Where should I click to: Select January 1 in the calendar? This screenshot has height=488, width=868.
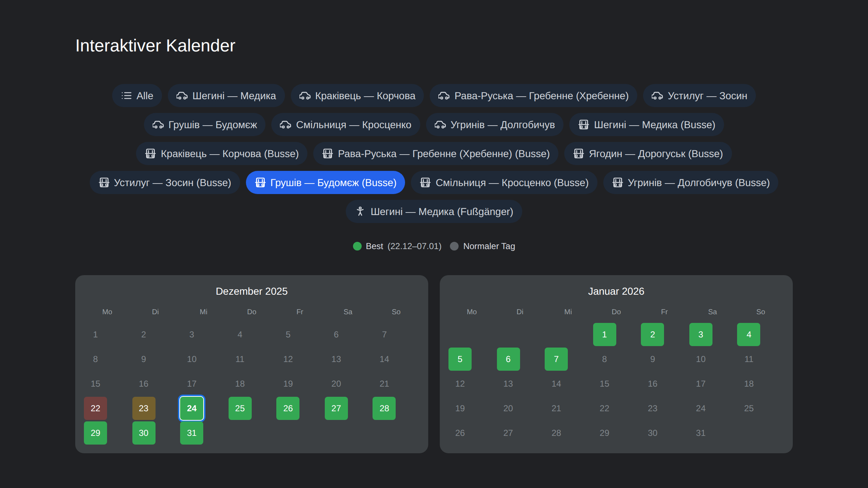coord(604,334)
